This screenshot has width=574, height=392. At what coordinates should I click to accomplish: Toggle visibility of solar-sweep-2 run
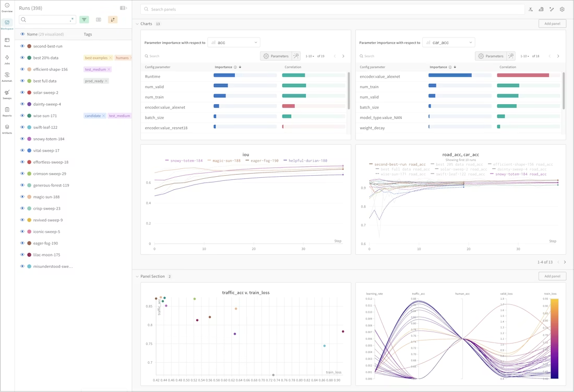[x=22, y=92]
